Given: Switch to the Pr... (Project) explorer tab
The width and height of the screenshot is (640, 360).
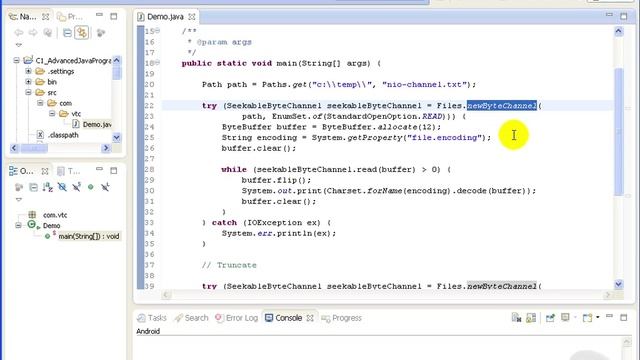Looking at the screenshot, I should point(70,17).
